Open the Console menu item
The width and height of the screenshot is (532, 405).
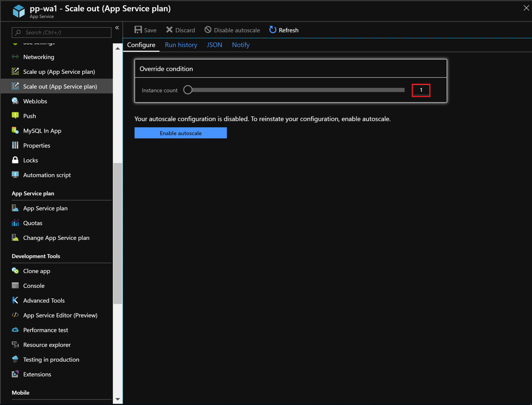click(34, 286)
